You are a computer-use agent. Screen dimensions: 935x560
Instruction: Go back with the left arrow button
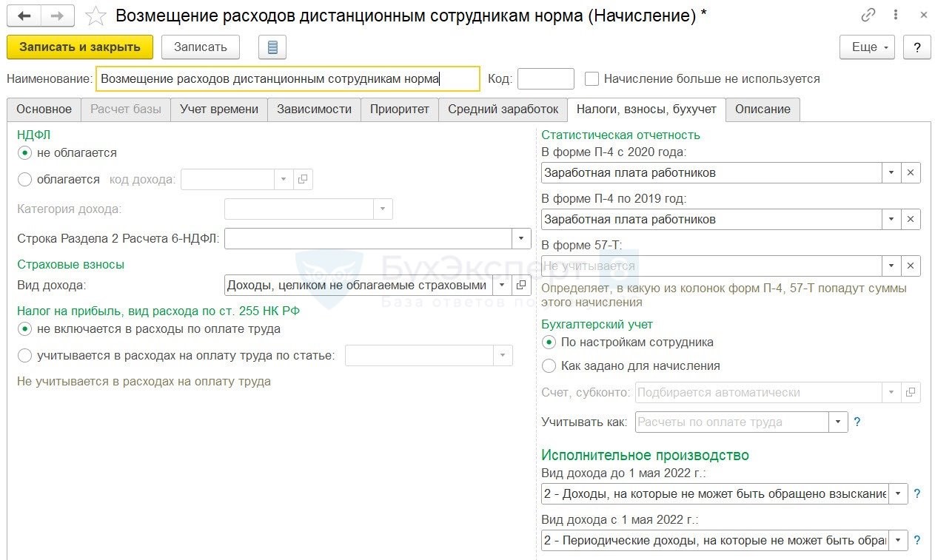pos(24,15)
